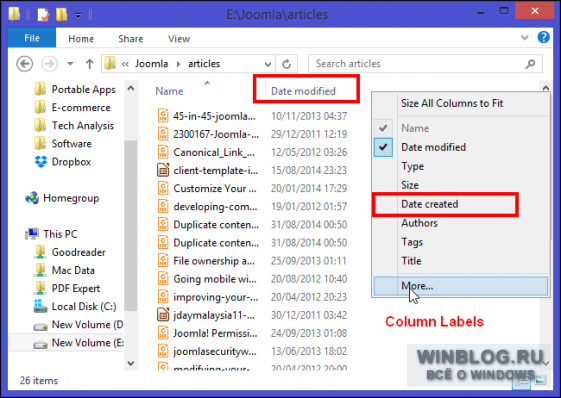Open the Share ribbon tab
This screenshot has height=398, width=561.
131,39
